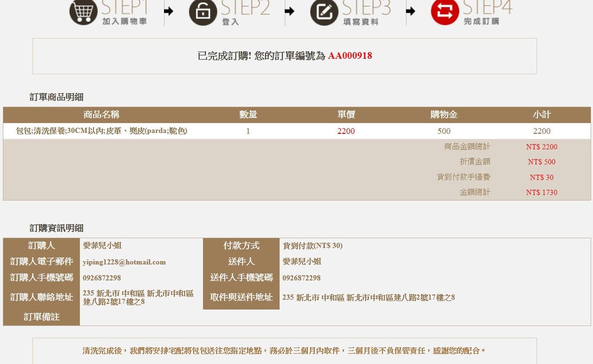Click the 小計 column header
Image resolution: width=593 pixels, height=364 pixels.
click(x=542, y=115)
